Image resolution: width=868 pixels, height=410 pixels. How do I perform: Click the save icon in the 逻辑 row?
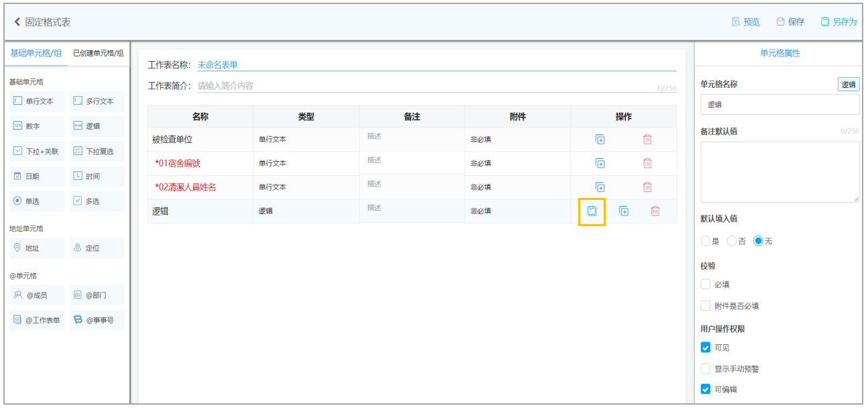tap(592, 211)
